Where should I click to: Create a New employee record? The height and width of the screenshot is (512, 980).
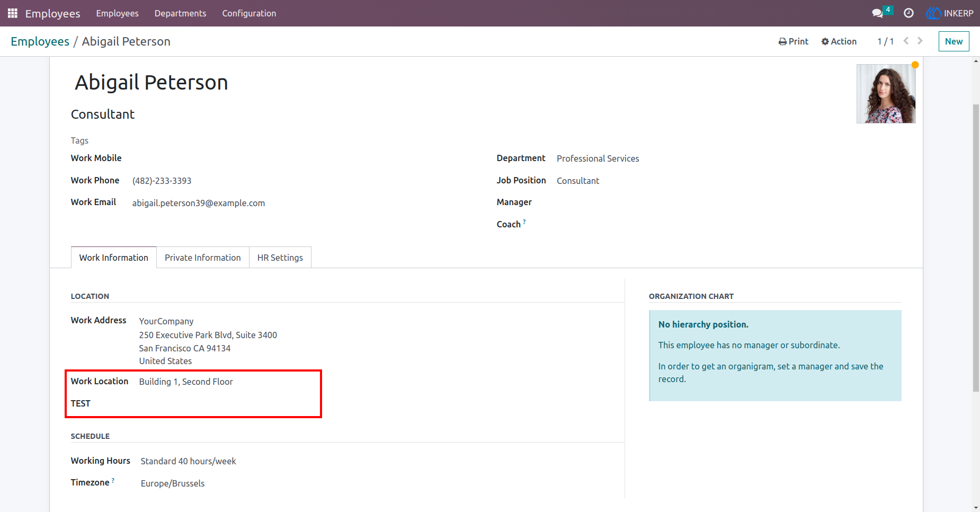(x=954, y=41)
